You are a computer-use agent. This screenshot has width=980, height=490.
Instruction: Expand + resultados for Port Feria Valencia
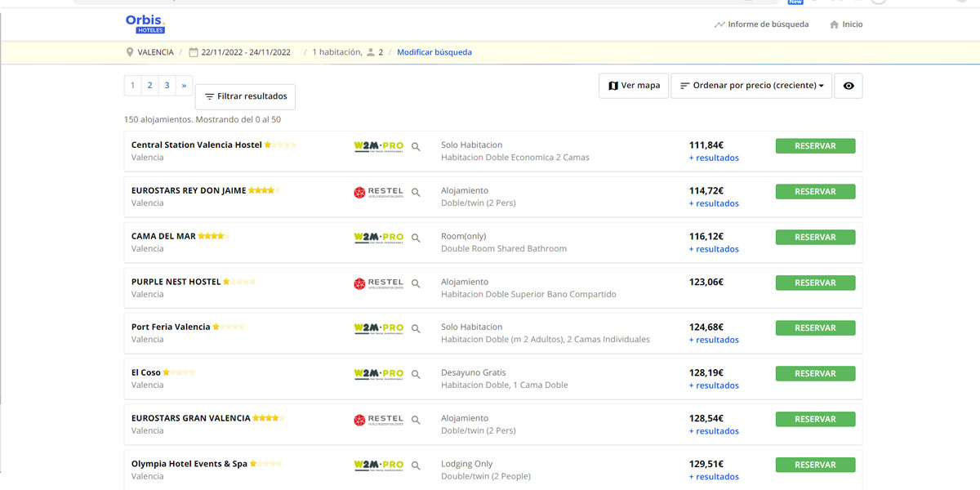[x=714, y=341]
